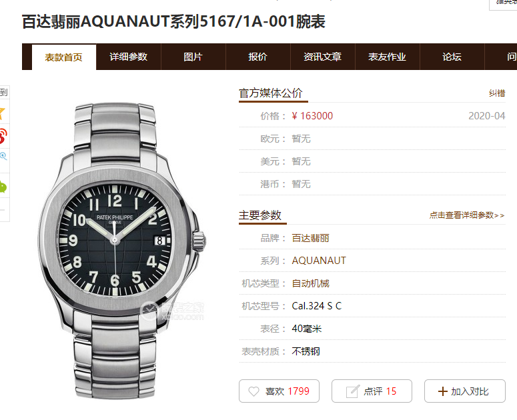Viewport: 517px width, 420px height.
Task: Open the 报价 tab
Action: click(257, 57)
